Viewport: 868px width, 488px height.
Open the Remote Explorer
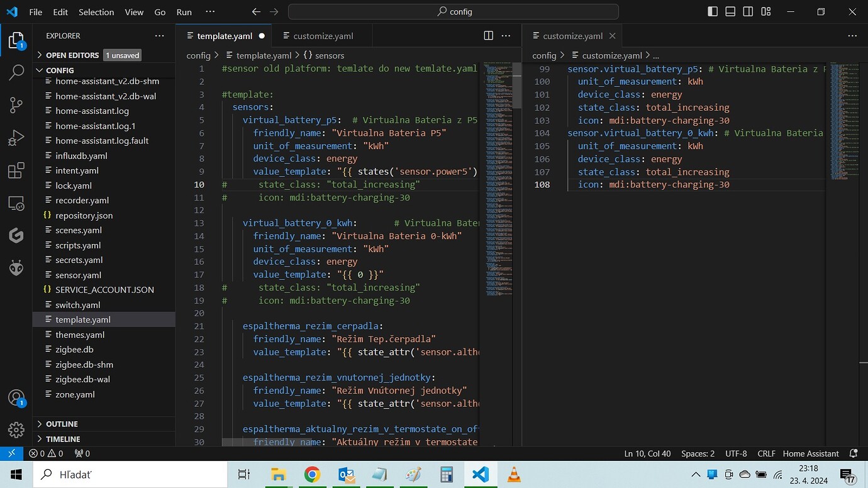(16, 203)
